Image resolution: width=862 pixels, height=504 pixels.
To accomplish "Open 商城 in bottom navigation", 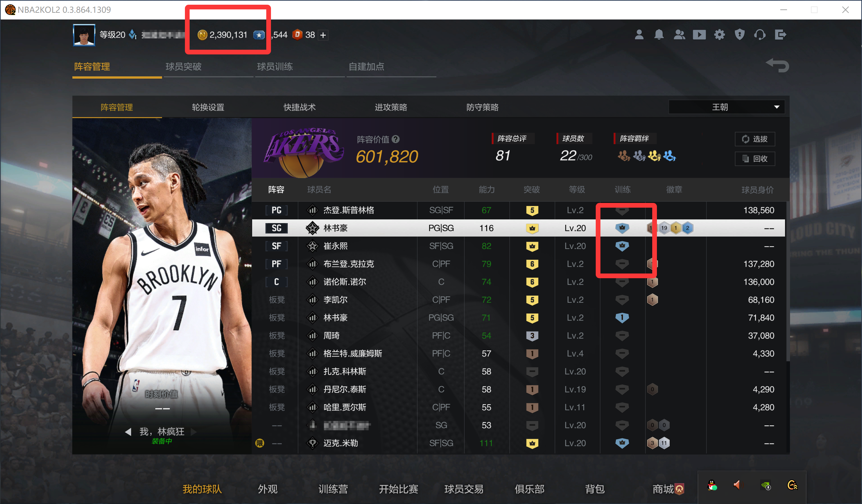I will [x=663, y=489].
